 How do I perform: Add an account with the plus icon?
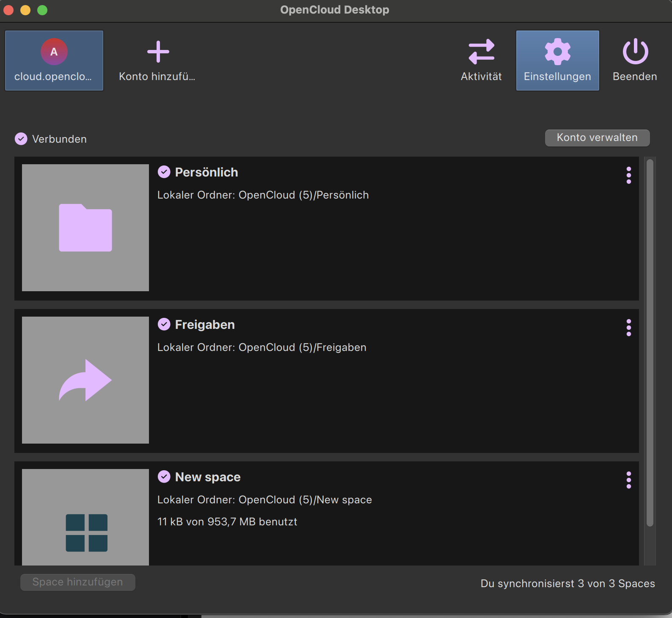158,52
